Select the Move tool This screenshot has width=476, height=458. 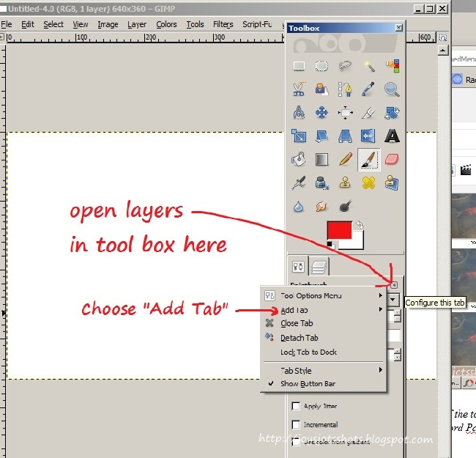(x=321, y=113)
